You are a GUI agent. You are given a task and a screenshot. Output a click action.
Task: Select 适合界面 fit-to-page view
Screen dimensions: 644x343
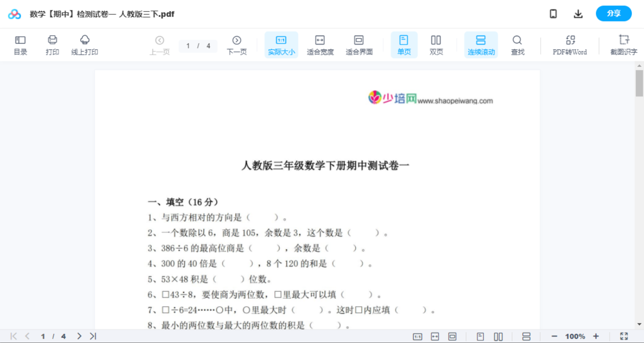[x=359, y=45]
